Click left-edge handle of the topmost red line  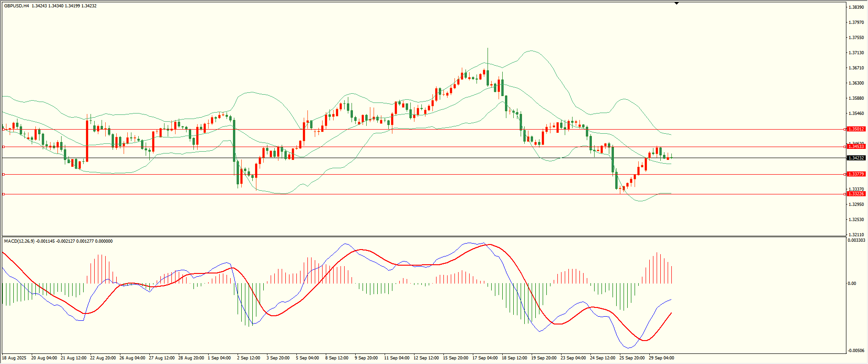(4, 129)
